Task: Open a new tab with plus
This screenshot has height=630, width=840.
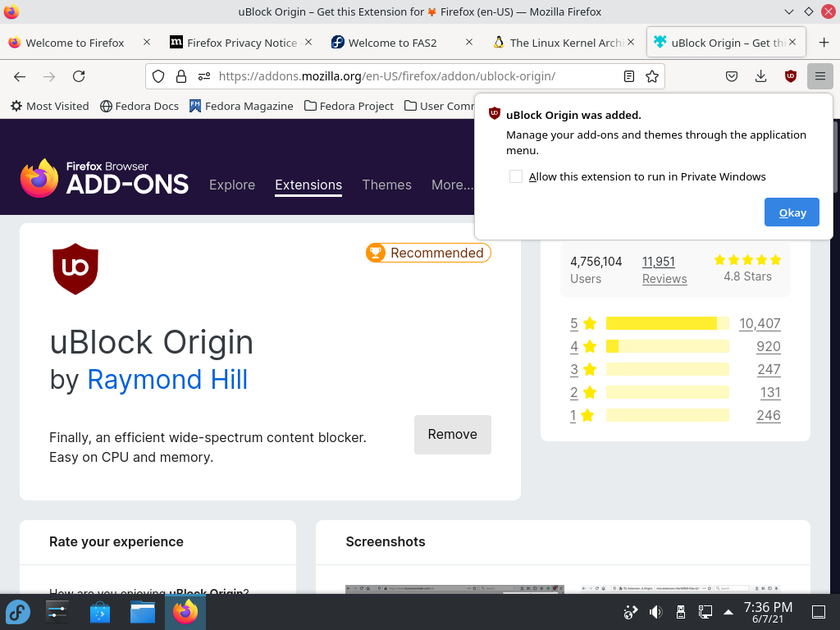Action: pos(824,43)
